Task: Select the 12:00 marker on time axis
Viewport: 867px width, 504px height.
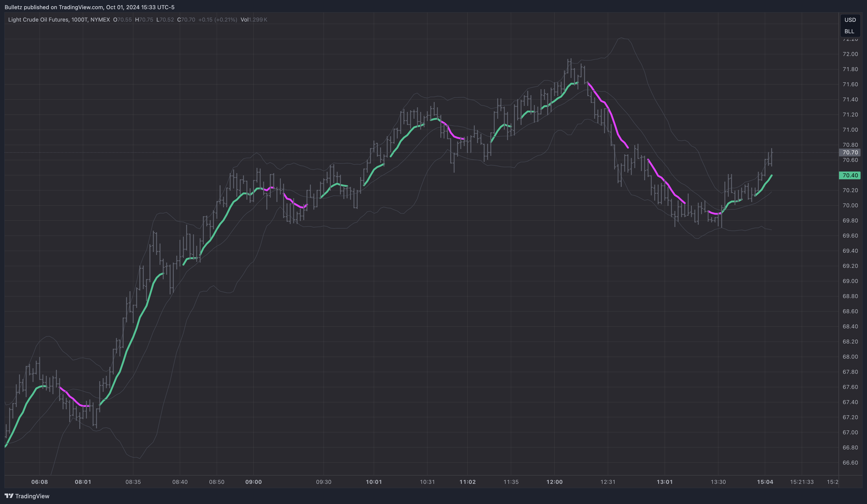Action: coord(554,482)
